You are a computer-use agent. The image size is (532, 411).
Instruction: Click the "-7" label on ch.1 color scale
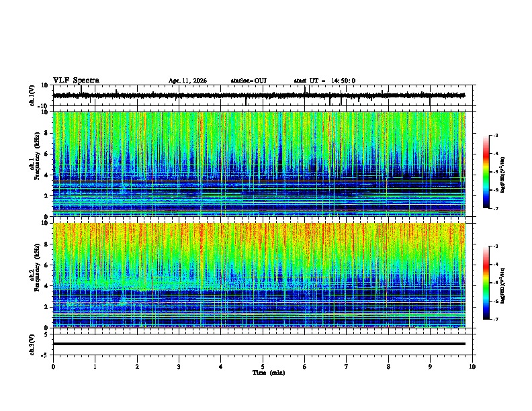point(495,208)
